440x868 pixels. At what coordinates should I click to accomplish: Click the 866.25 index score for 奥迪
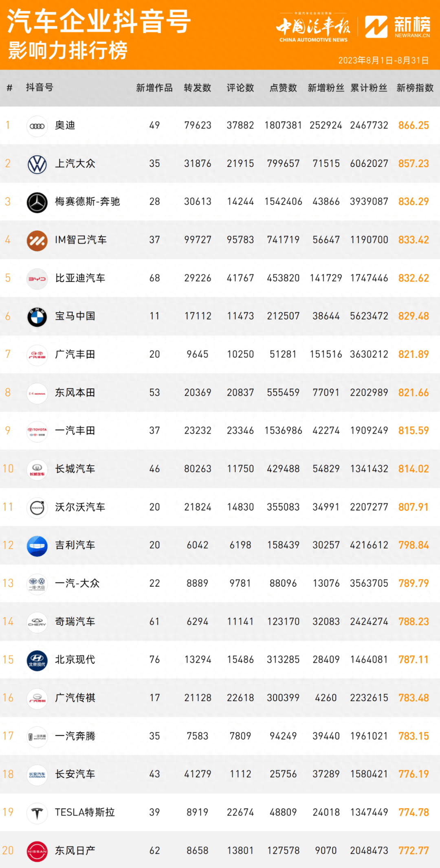point(414,125)
